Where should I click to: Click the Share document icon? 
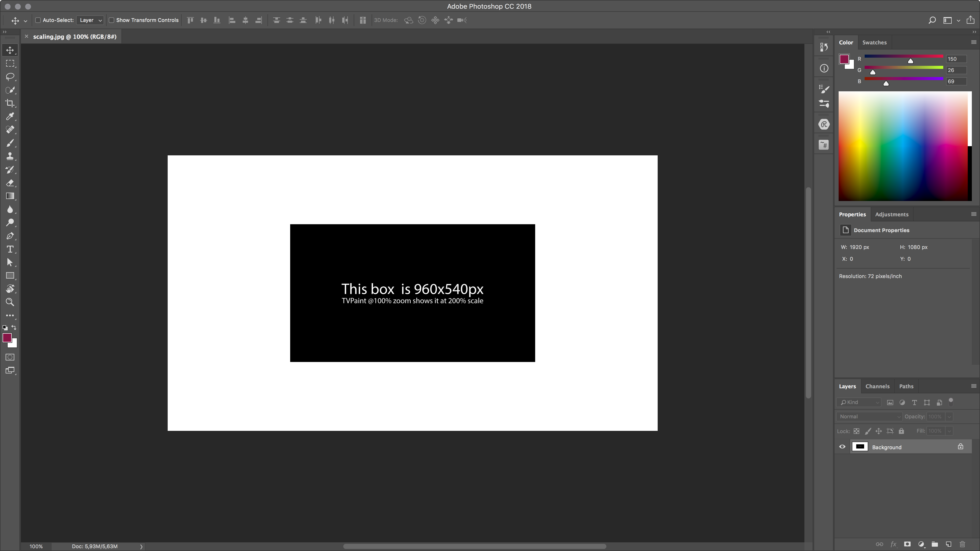(971, 20)
